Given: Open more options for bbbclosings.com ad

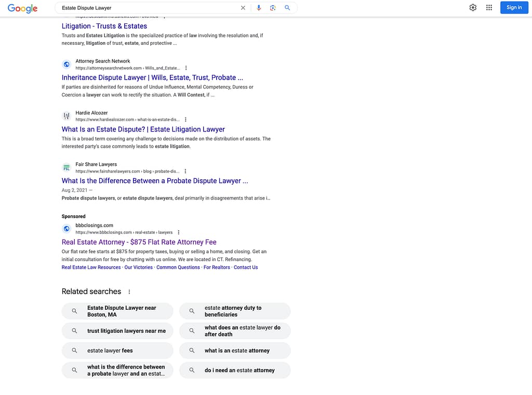Looking at the screenshot, I should pos(179,232).
